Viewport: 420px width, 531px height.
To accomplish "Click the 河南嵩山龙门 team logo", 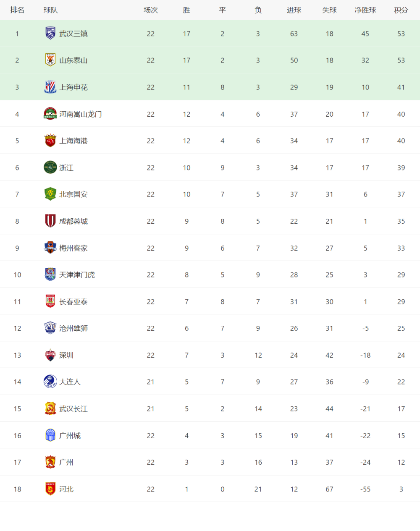I will click(50, 114).
